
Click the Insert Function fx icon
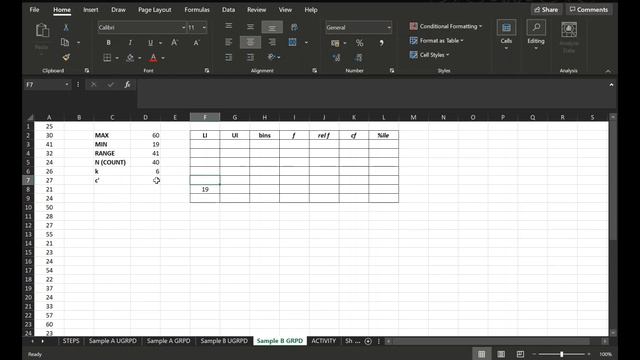click(127, 84)
